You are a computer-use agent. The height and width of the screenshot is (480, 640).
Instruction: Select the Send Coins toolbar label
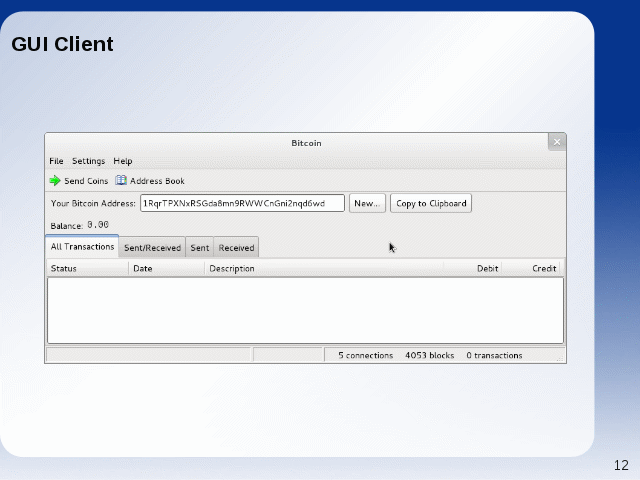pos(86,181)
